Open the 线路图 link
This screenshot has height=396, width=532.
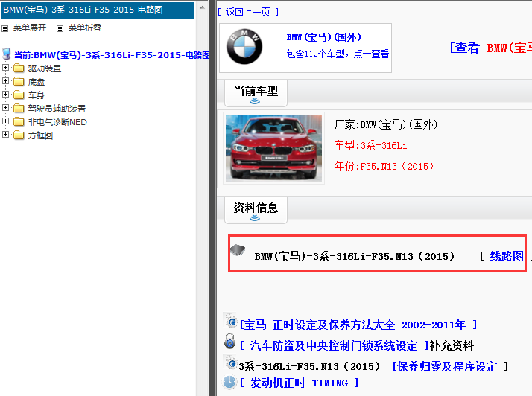tap(506, 256)
